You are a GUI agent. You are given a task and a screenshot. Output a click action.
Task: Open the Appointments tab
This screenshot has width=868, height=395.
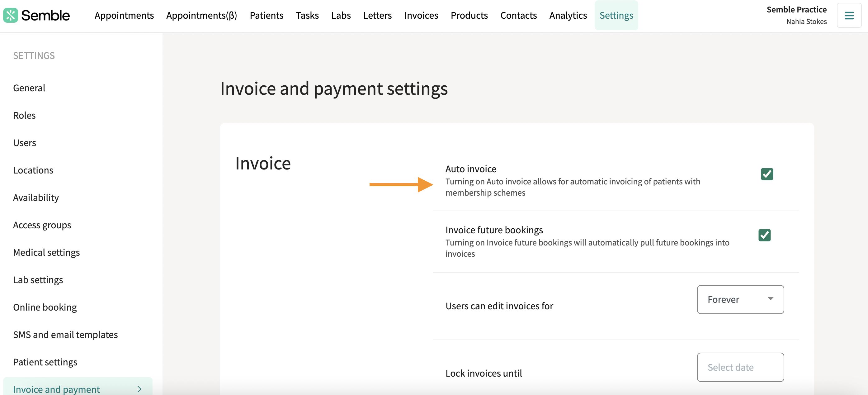(x=124, y=16)
